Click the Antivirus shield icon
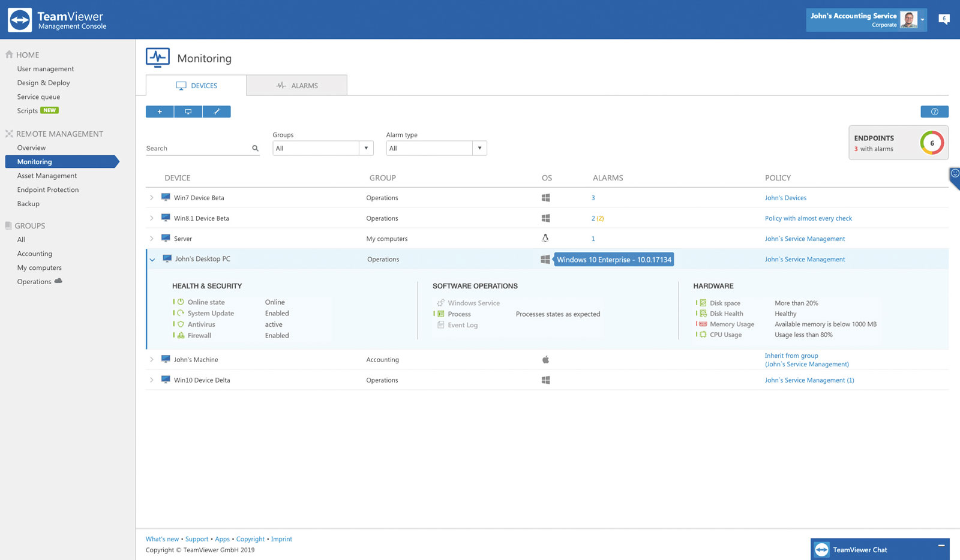 (x=181, y=324)
